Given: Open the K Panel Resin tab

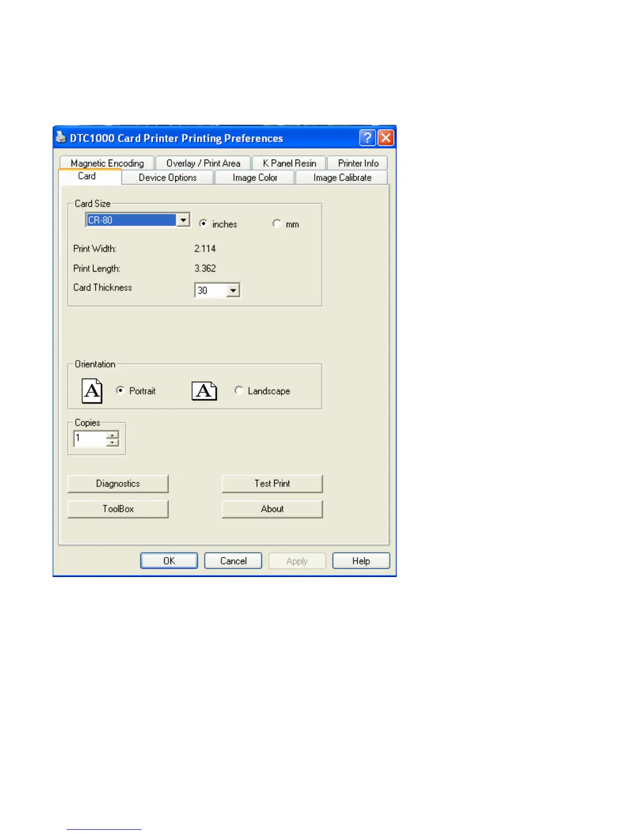Looking at the screenshot, I should coord(289,163).
